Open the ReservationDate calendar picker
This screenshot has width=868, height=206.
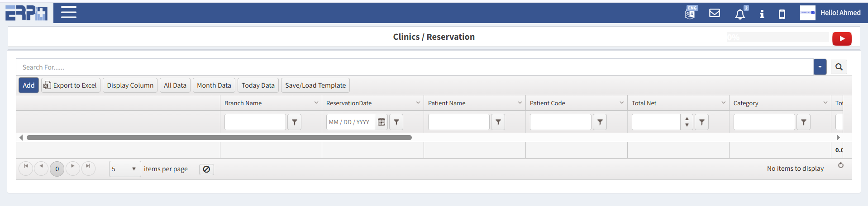point(382,122)
